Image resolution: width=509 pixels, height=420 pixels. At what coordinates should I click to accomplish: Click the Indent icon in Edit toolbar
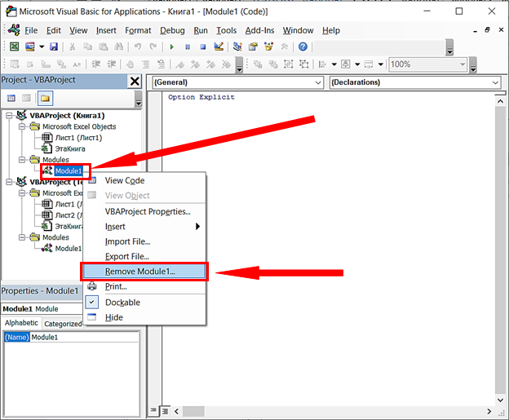click(x=95, y=64)
